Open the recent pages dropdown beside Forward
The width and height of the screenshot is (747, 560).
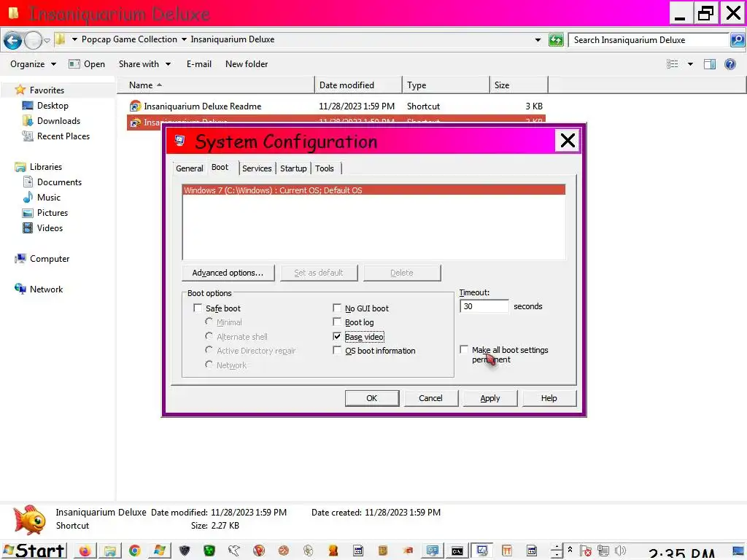[47, 41]
